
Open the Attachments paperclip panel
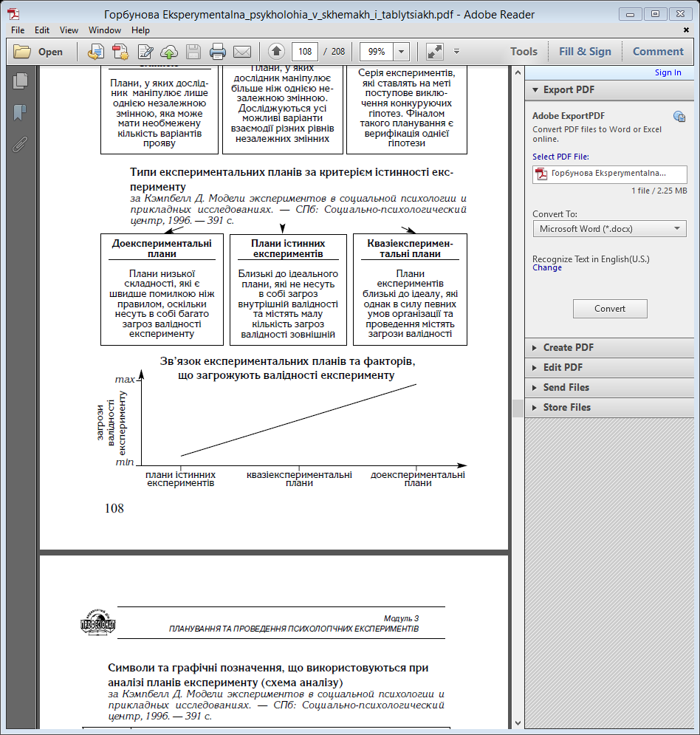20,143
